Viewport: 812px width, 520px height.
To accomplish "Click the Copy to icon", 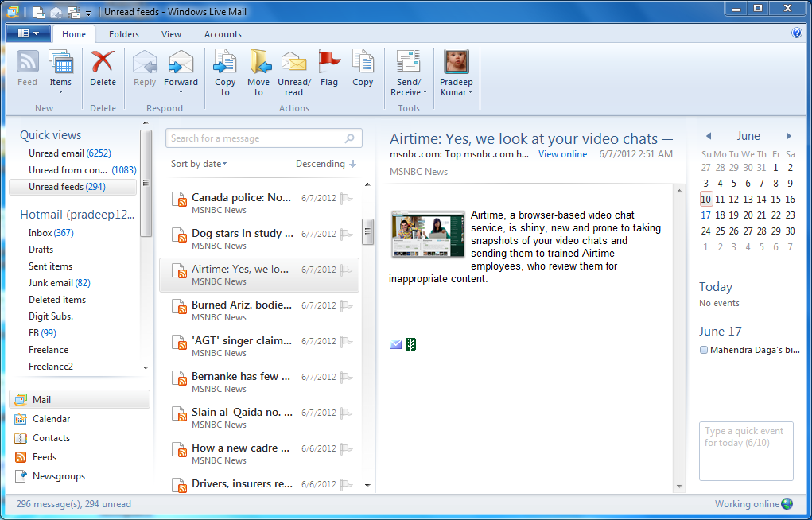I will (x=225, y=62).
